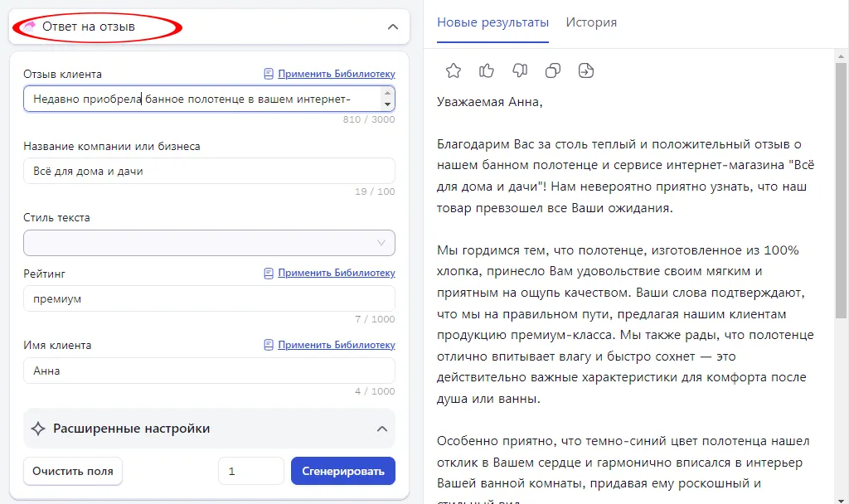Switch to the История tab
This screenshot has width=849, height=504.
(591, 22)
